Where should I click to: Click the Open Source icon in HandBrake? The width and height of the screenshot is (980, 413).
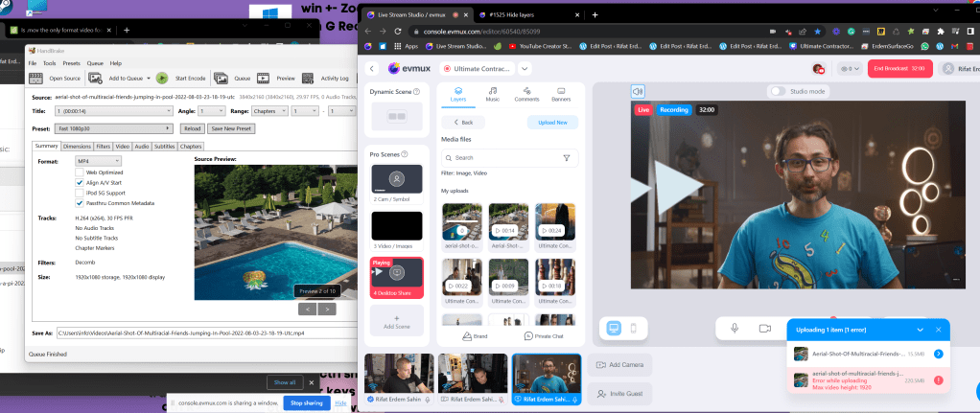pos(36,79)
